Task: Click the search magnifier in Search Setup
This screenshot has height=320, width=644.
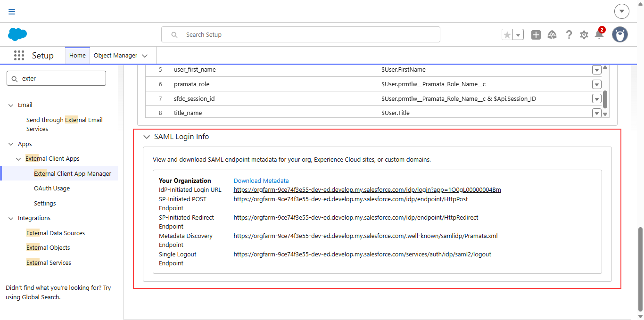Action: (174, 34)
